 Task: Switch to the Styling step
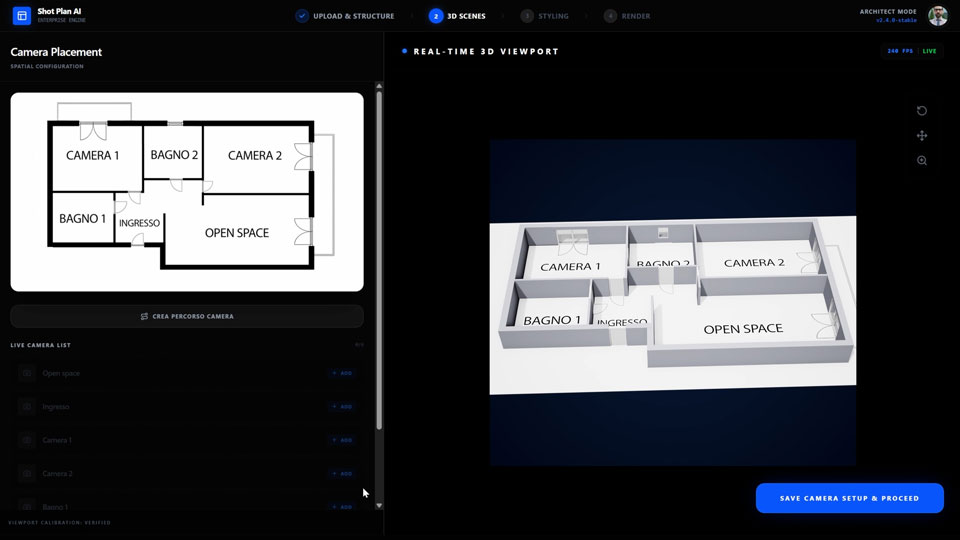[545, 16]
